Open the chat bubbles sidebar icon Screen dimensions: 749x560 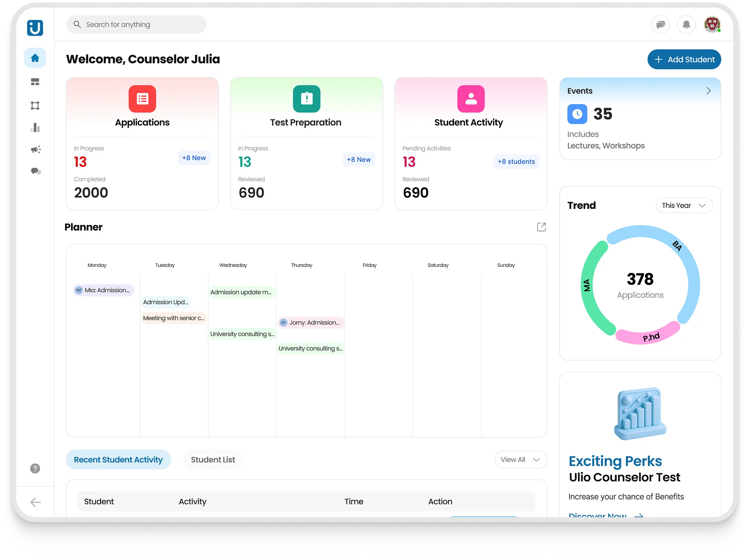pos(36,171)
